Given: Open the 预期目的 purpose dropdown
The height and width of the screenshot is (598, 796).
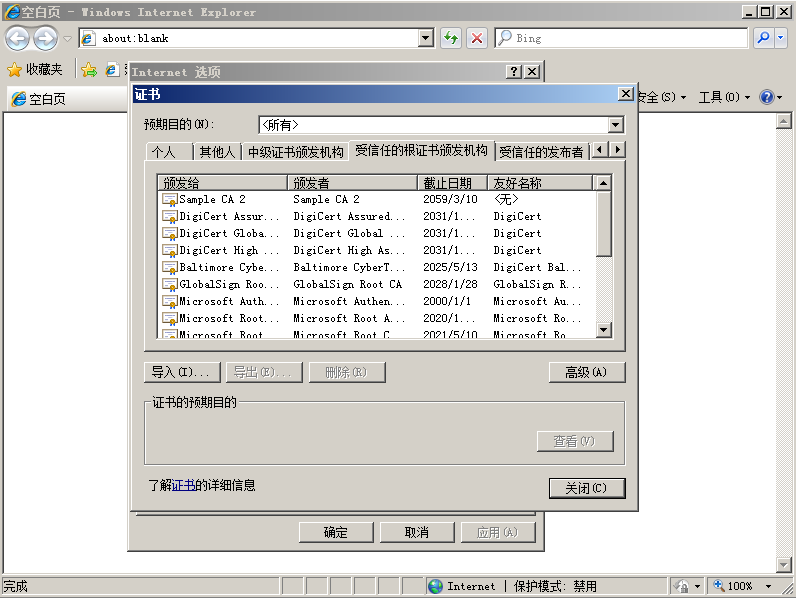Looking at the screenshot, I should pos(615,124).
